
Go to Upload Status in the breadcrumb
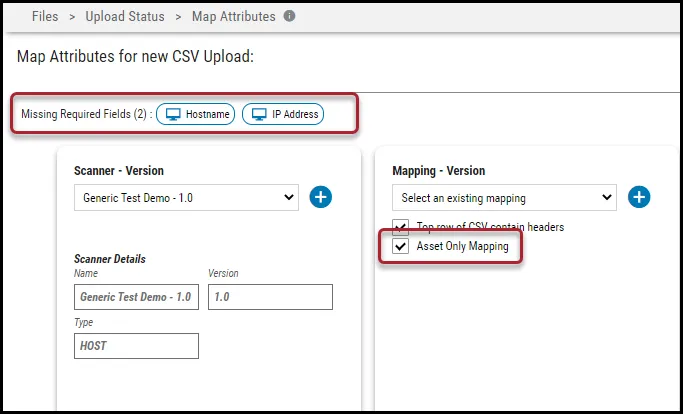[x=125, y=17]
